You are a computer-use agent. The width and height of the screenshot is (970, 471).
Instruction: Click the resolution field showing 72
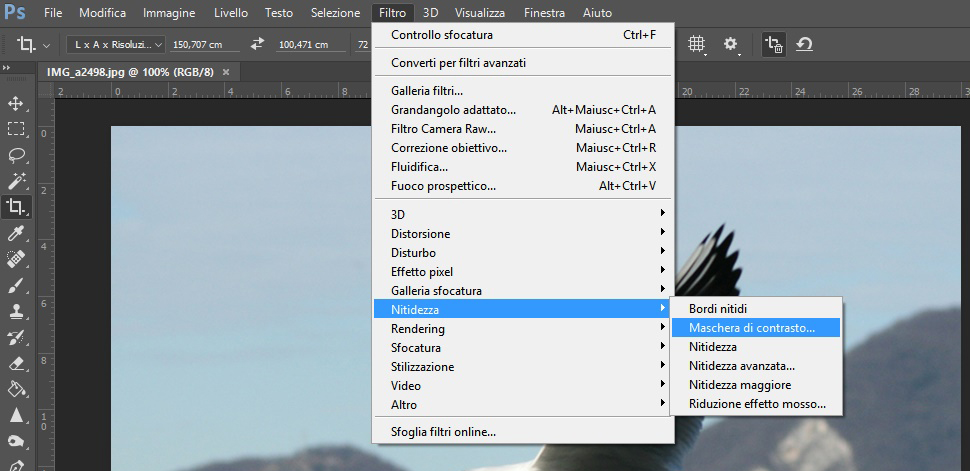coord(363,45)
